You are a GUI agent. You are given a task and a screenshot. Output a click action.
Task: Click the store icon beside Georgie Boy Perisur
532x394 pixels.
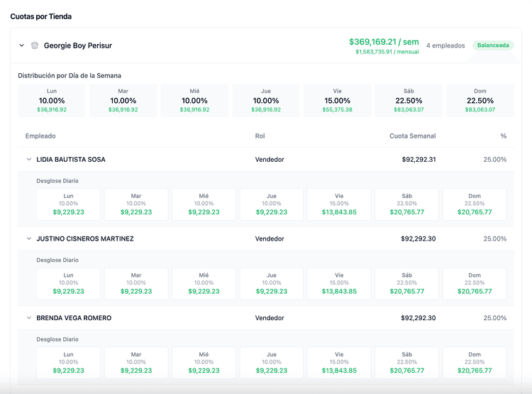[35, 45]
